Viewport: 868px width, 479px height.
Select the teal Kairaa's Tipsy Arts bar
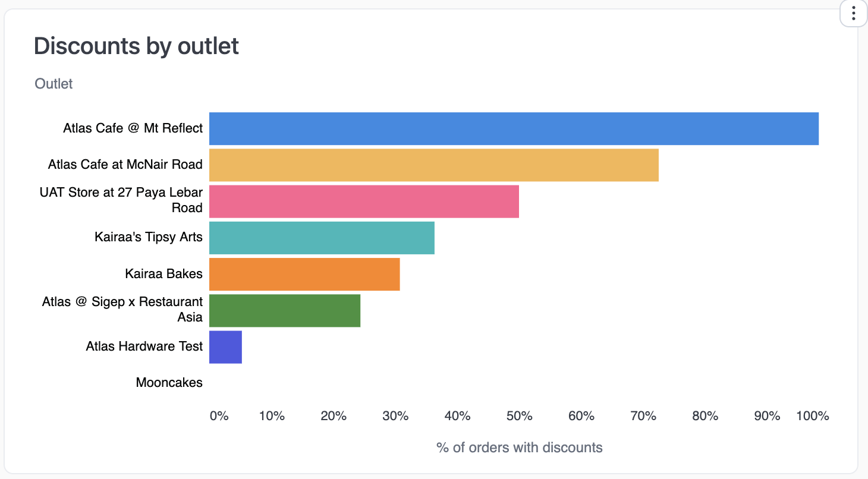coord(321,238)
